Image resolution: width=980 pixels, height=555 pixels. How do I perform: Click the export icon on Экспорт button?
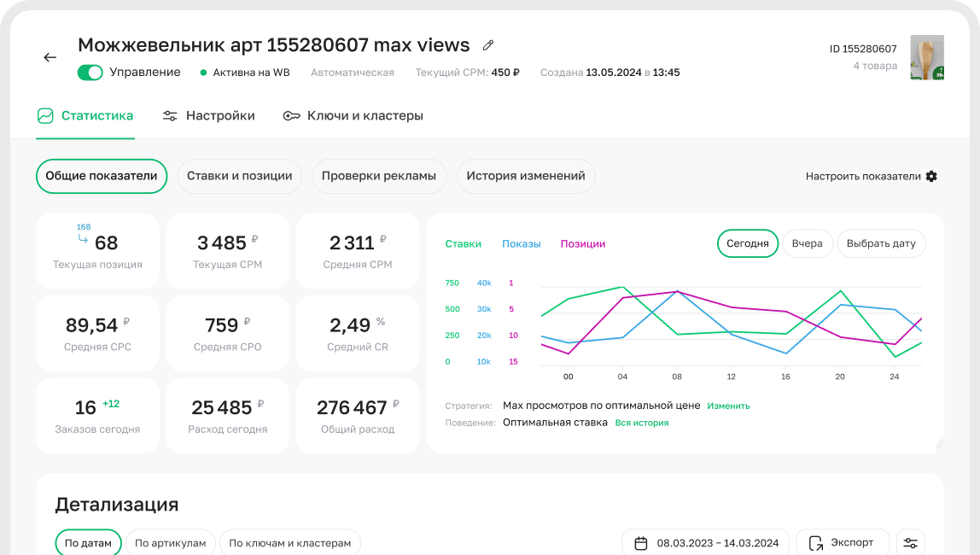tap(816, 543)
